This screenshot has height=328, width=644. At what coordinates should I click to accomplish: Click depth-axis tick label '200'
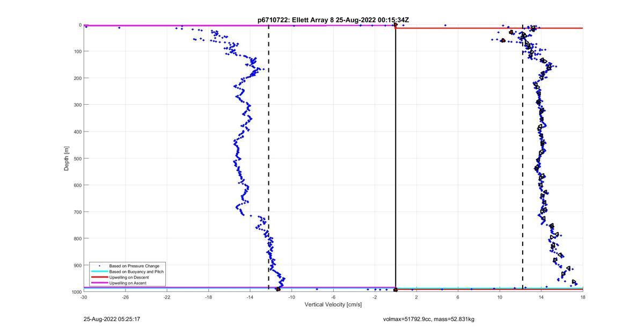pyautogui.click(x=78, y=78)
